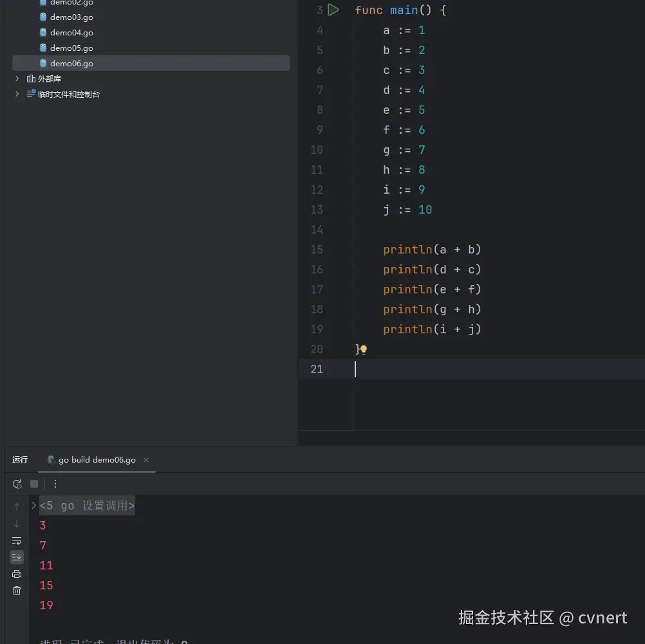Click the demo03.go gopher file icon
The image size is (645, 644).
(43, 17)
